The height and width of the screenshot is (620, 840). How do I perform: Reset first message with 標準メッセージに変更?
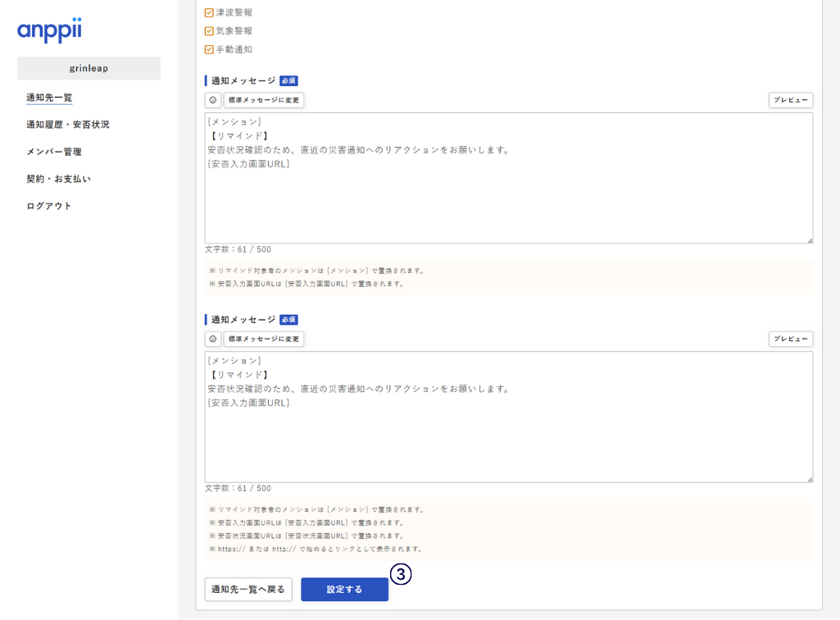[264, 100]
